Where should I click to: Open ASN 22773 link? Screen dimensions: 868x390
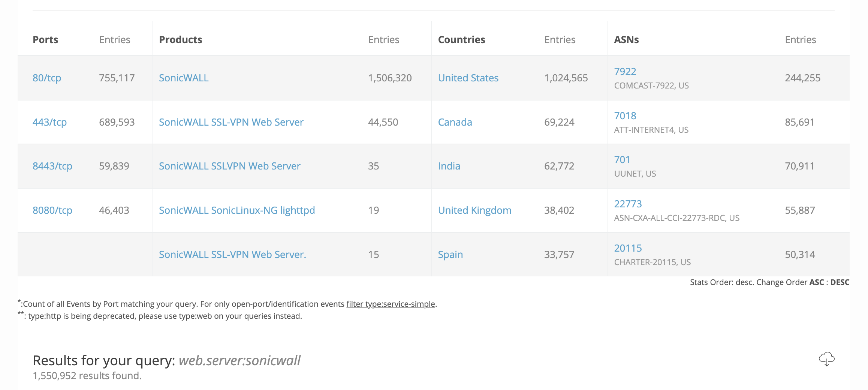(628, 204)
